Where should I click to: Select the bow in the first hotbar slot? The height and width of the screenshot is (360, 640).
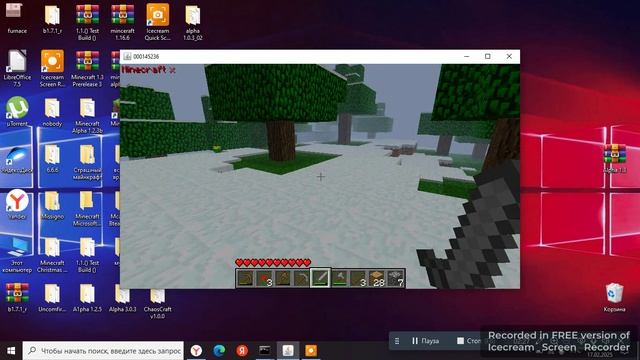(245, 278)
